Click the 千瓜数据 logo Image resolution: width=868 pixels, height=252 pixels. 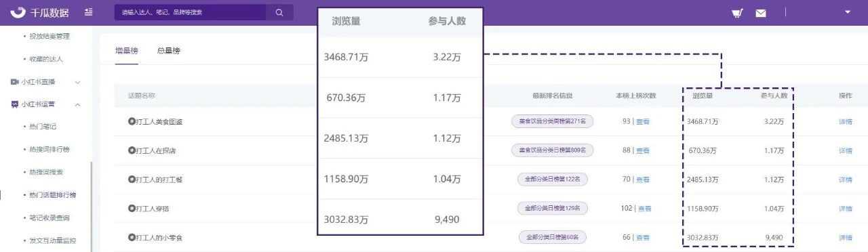tap(39, 12)
